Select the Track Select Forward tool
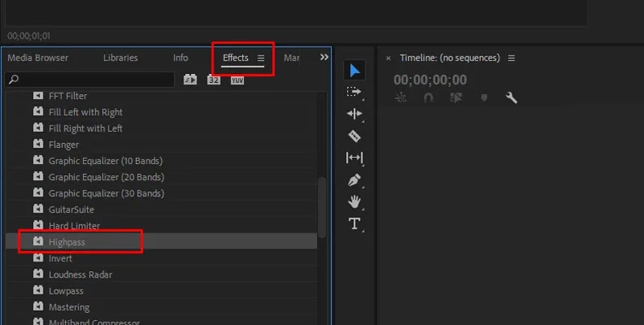The height and width of the screenshot is (325, 644). pyautogui.click(x=353, y=92)
